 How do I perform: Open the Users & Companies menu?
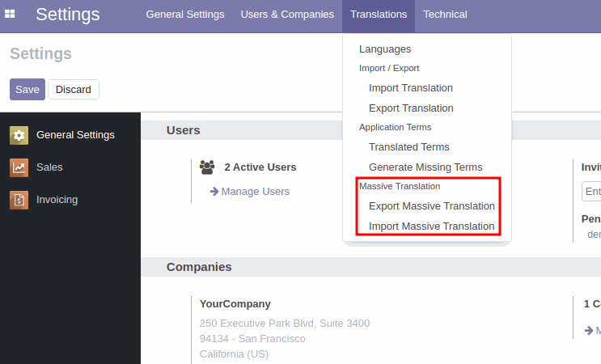(x=287, y=15)
